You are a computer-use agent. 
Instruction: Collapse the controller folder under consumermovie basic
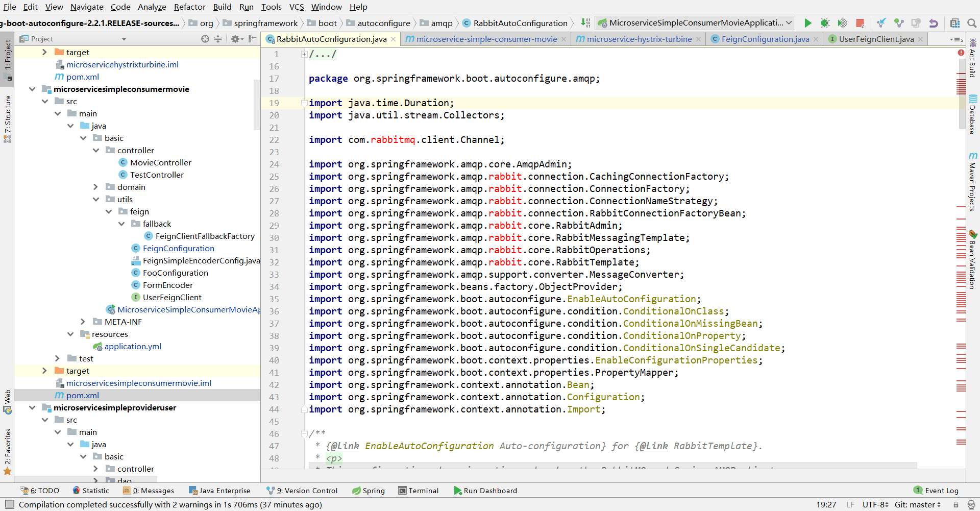(96, 151)
